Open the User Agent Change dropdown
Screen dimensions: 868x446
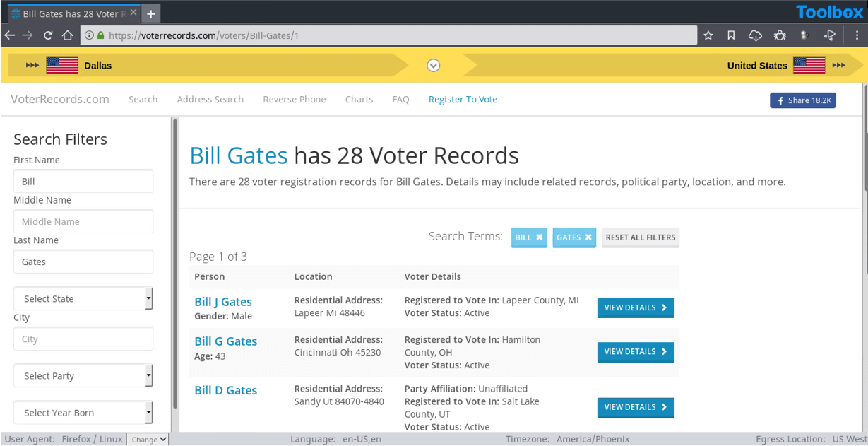(x=148, y=440)
